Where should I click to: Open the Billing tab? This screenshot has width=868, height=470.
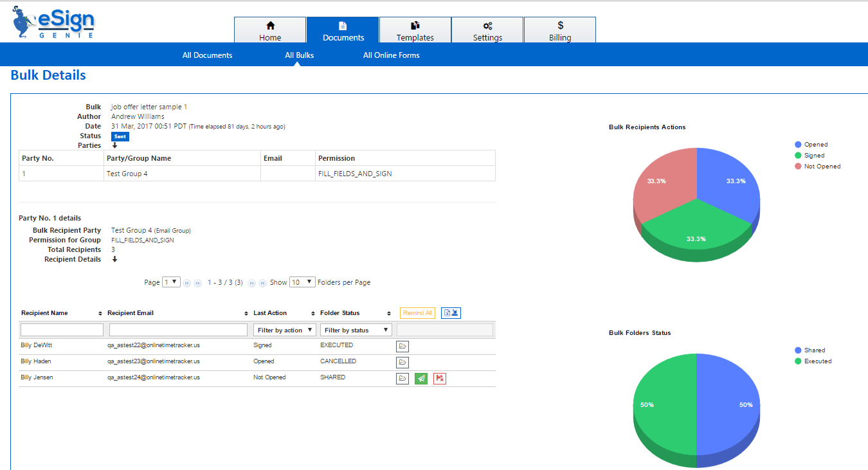coord(559,29)
